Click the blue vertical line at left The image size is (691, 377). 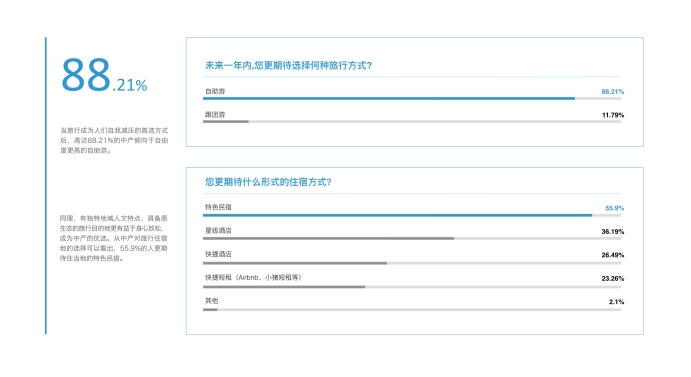(x=45, y=186)
